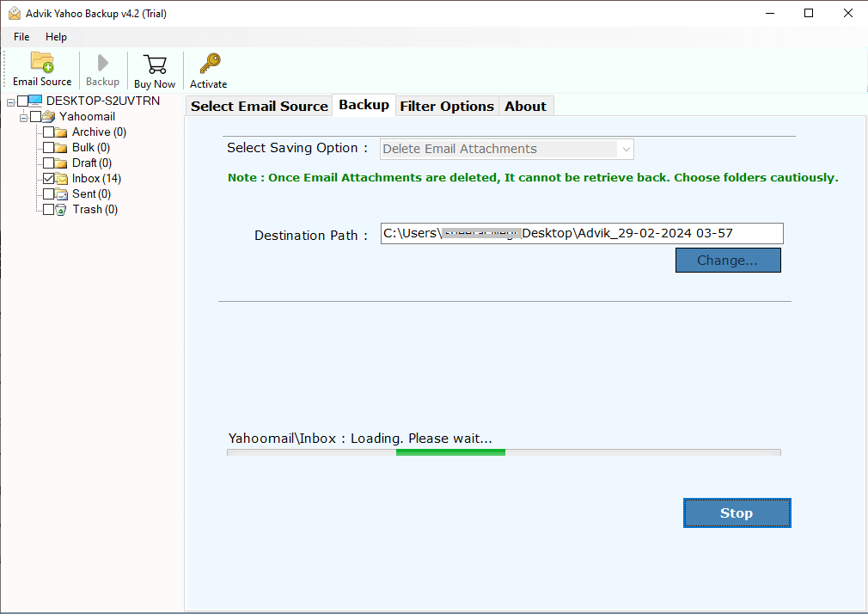The width and height of the screenshot is (868, 614).
Task: Toggle the DESKTOP-S2UVTRN checkbox
Action: (x=22, y=101)
